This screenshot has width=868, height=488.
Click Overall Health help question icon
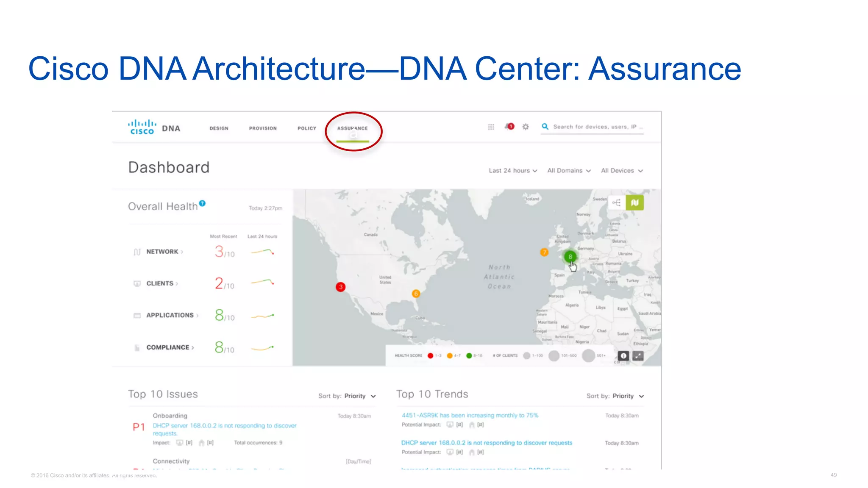click(x=203, y=203)
